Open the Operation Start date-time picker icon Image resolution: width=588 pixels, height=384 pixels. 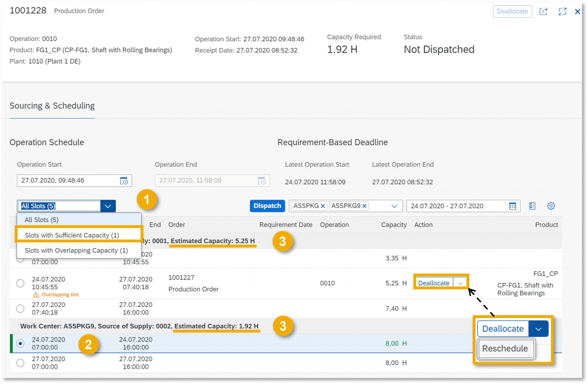pos(124,181)
